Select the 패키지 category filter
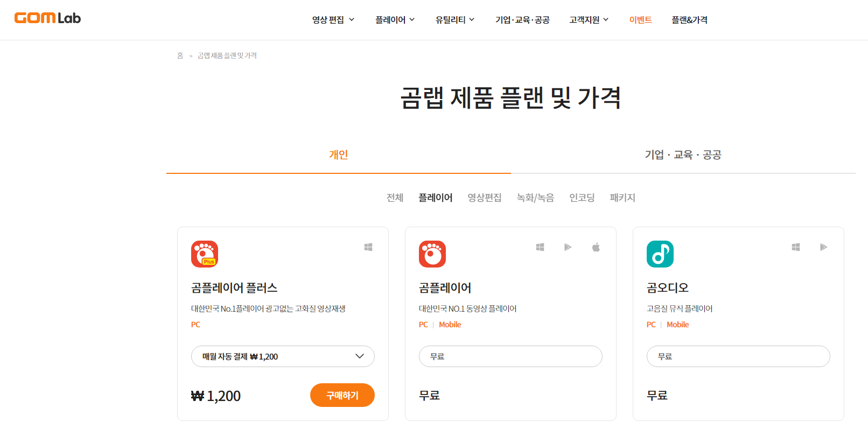 622,198
